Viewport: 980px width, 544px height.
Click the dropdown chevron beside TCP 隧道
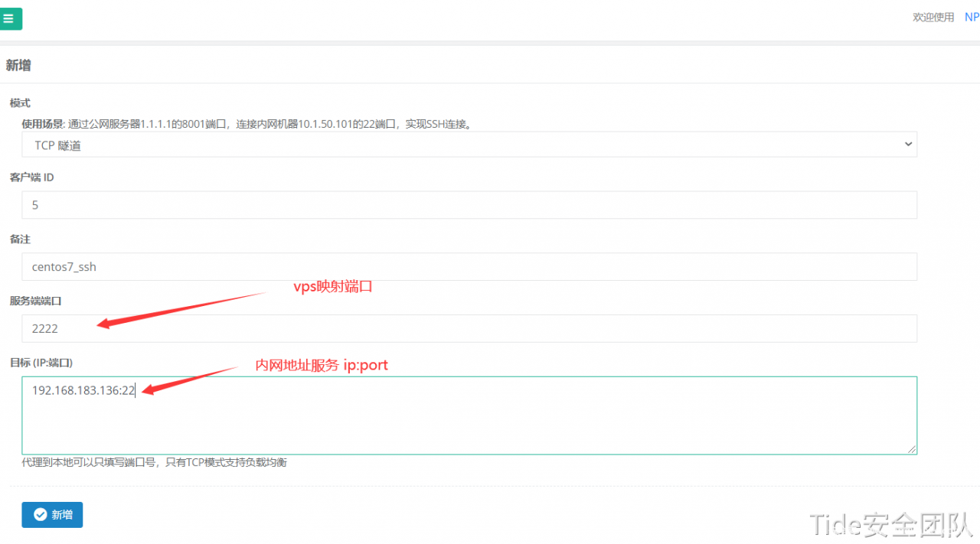[x=908, y=144]
